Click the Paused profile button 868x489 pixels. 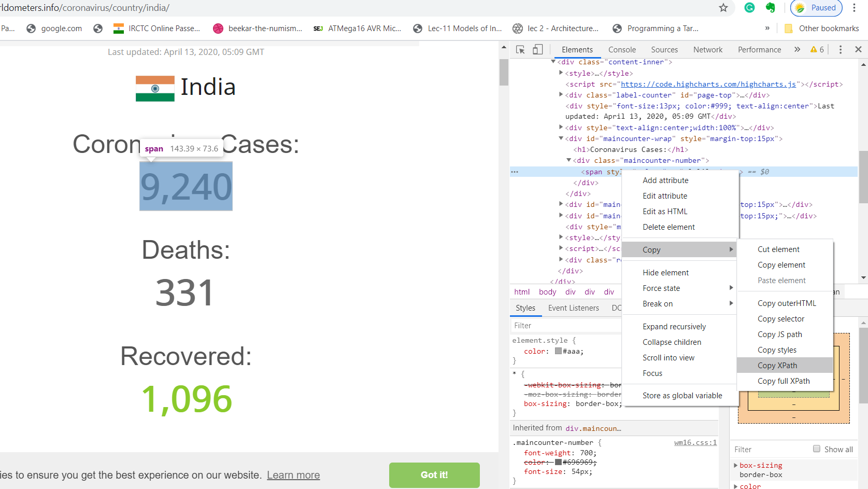816,7
